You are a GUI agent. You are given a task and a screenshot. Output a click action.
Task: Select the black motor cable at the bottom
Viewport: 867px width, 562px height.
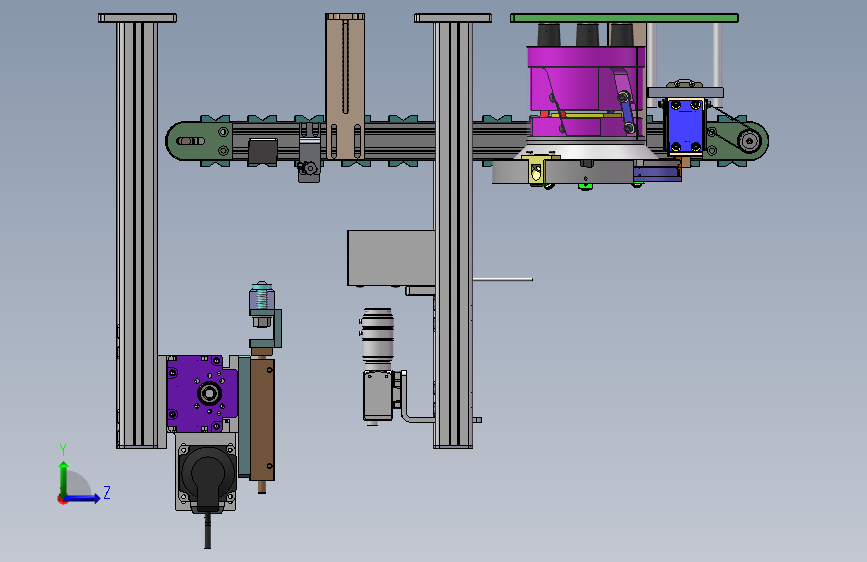click(207, 530)
